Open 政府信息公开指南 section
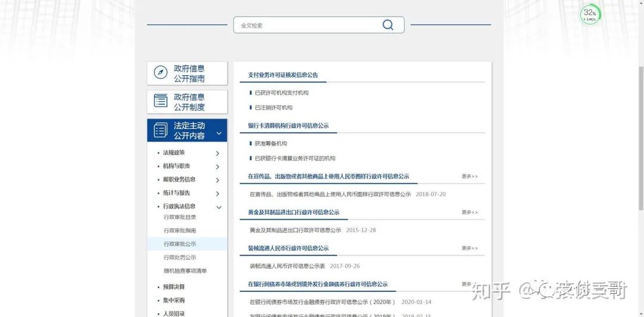Viewport: 644px width, 317px height. coord(187,73)
